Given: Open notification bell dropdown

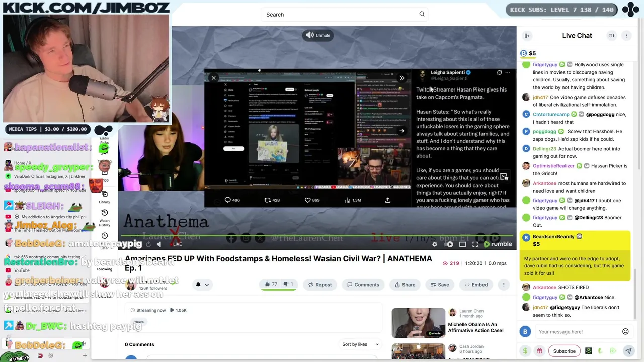Looking at the screenshot, I should [x=202, y=285].
